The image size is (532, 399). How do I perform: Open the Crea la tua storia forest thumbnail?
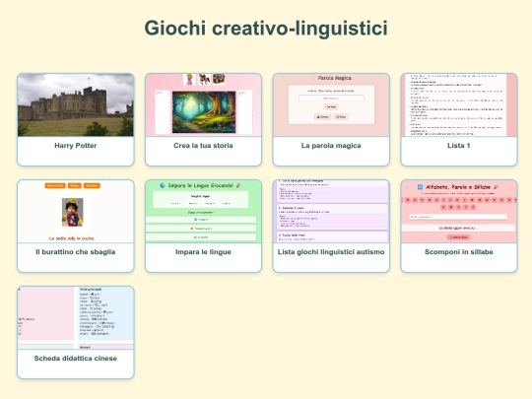pos(203,105)
